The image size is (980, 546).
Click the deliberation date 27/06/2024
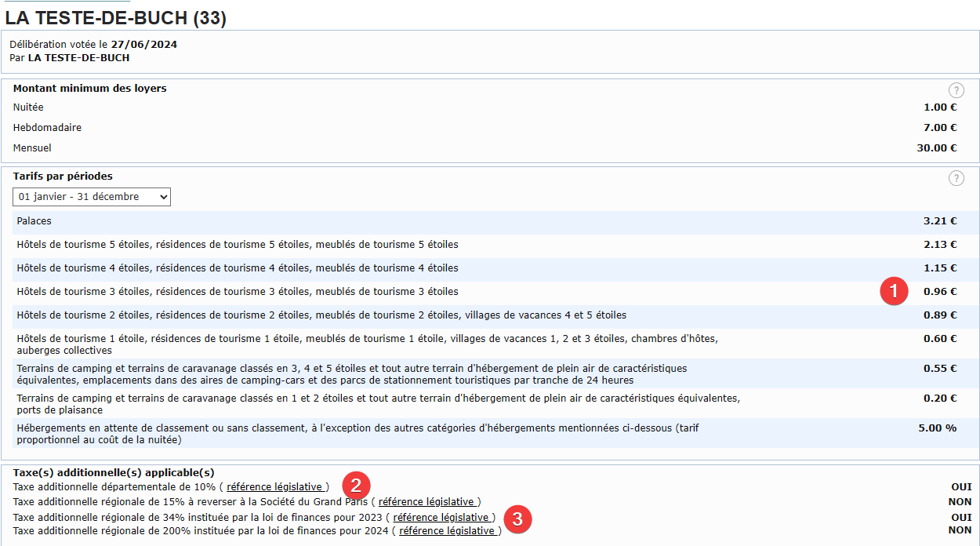coord(143,45)
